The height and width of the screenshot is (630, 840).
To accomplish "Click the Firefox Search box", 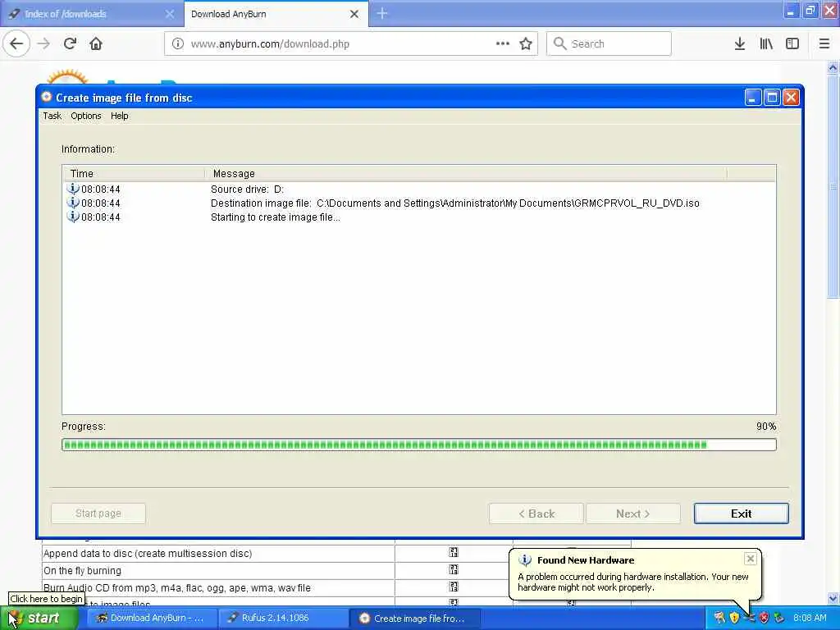I will tap(609, 44).
